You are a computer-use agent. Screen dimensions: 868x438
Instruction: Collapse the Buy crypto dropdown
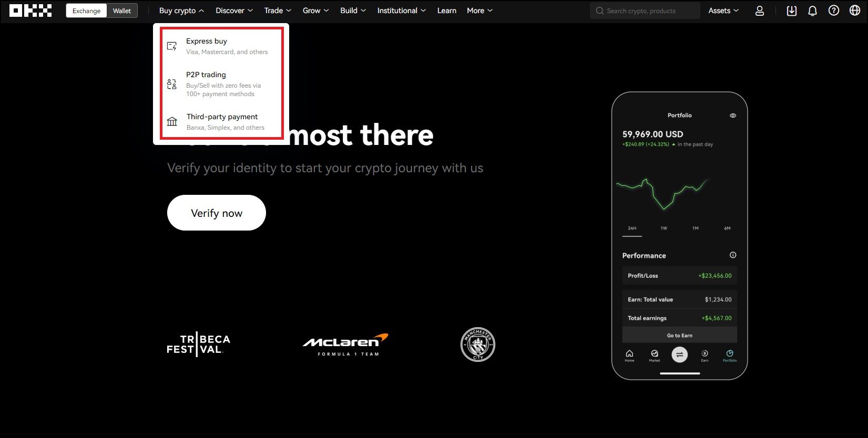click(x=181, y=11)
